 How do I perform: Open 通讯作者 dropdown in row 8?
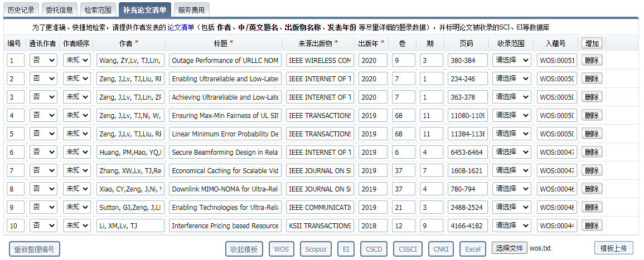[x=43, y=189]
